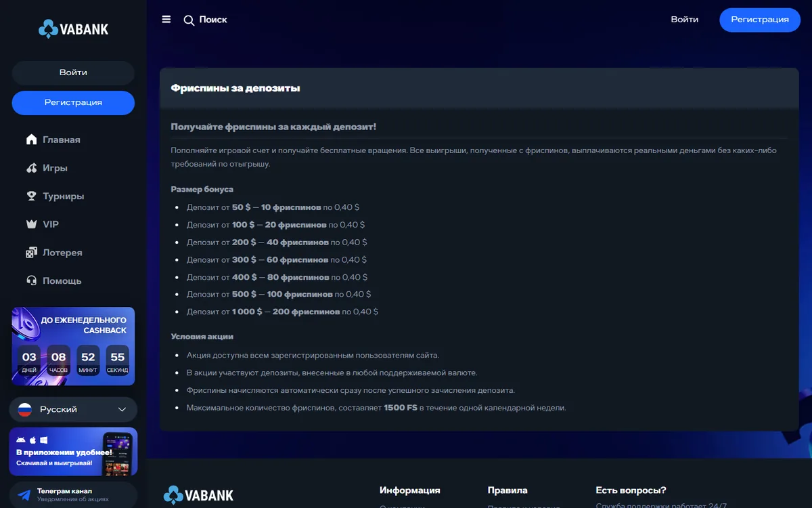The width and height of the screenshot is (812, 508).
Task: Click the 55 секунд countdown cell
Action: point(118,360)
